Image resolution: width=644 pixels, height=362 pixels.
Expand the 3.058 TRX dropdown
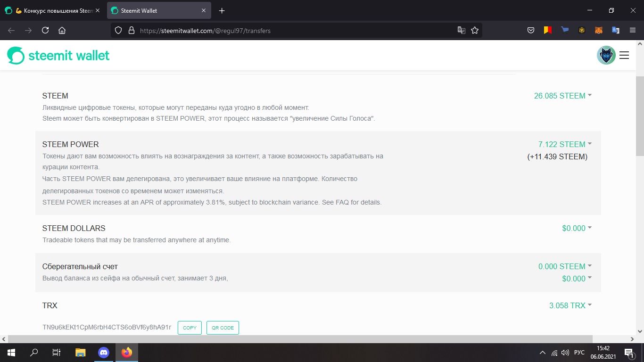tap(570, 305)
